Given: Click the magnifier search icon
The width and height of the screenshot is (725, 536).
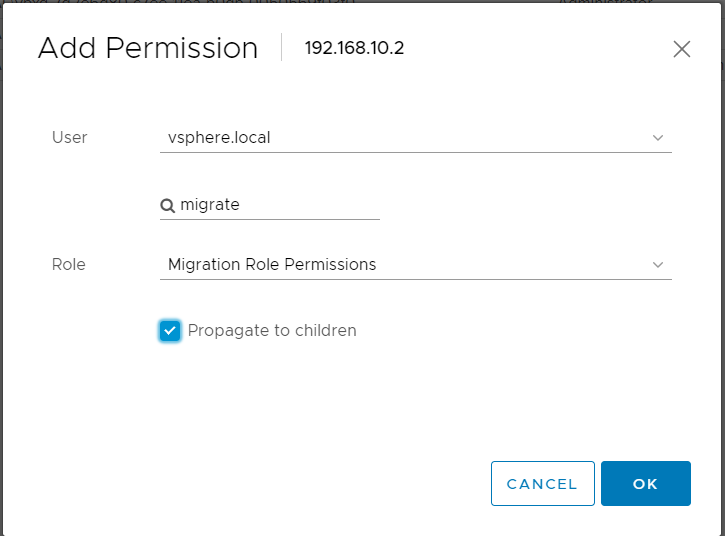Looking at the screenshot, I should click(x=167, y=205).
